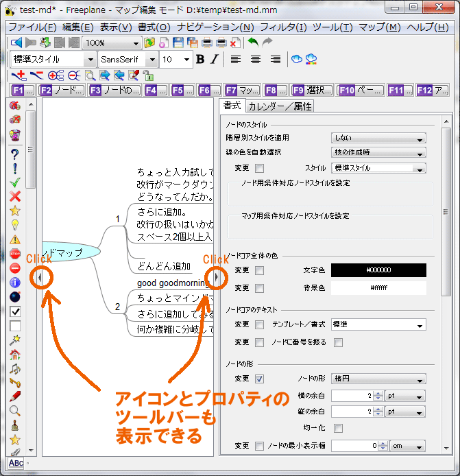
Task: Open the Find magnifier icon in toolbar
Action: pos(90,75)
